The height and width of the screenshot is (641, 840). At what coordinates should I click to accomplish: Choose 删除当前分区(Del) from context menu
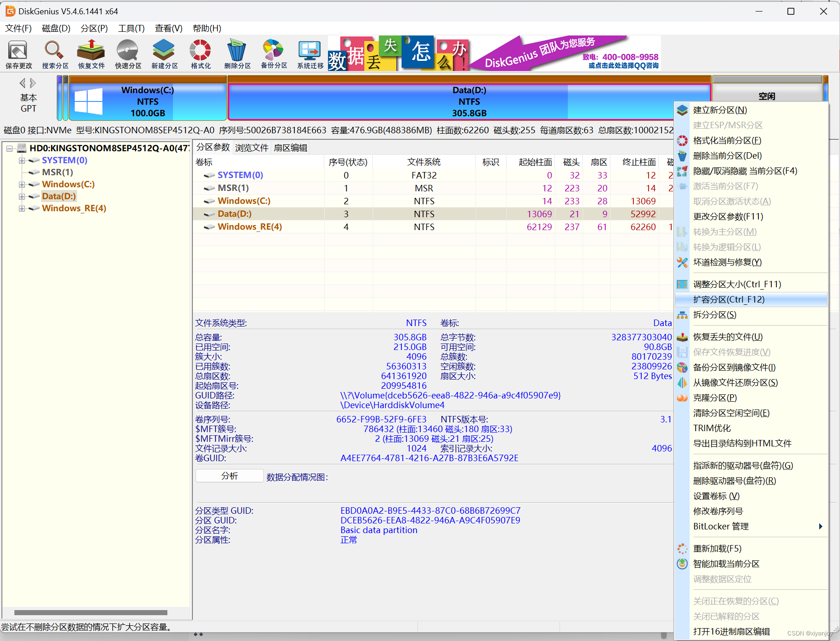pyautogui.click(x=751, y=155)
